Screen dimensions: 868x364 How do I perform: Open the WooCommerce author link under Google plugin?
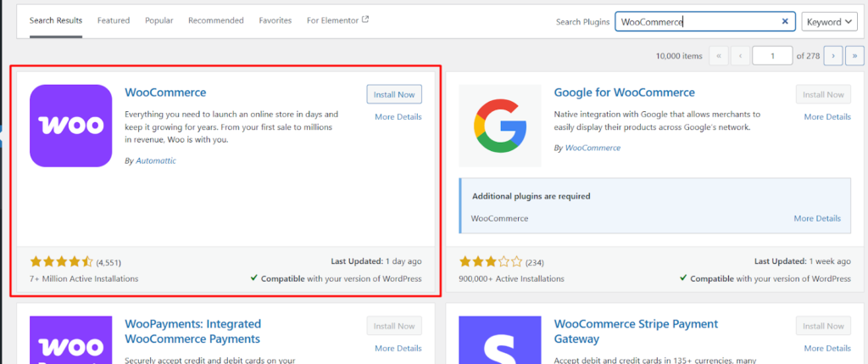point(593,148)
